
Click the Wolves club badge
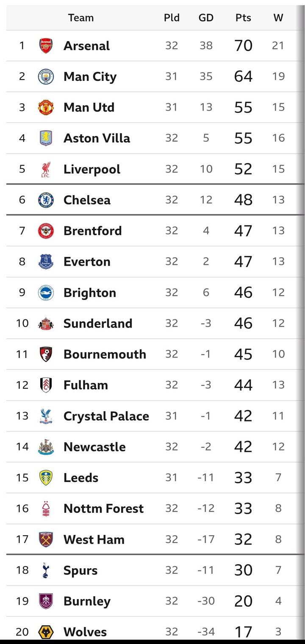pyautogui.click(x=46, y=632)
